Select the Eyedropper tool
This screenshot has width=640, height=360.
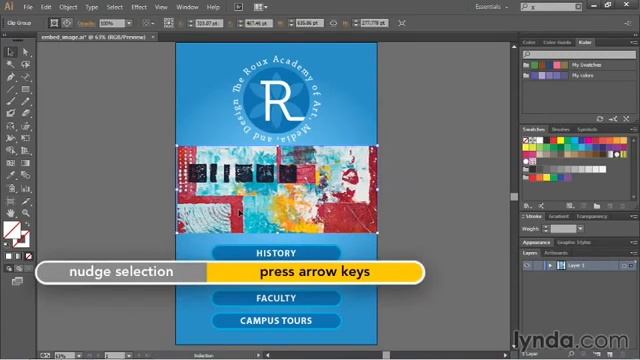11,175
